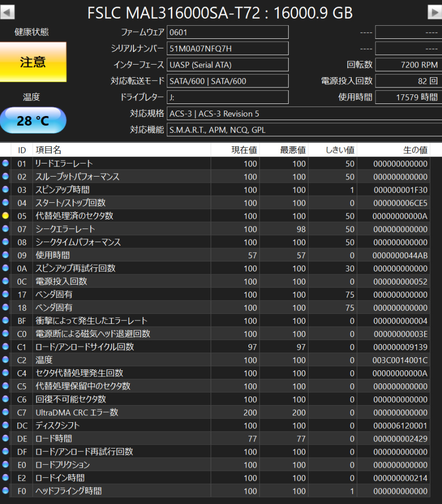This screenshot has width=442, height=504.
Task: Click the right arrow to view next disk
Action: 434,12
